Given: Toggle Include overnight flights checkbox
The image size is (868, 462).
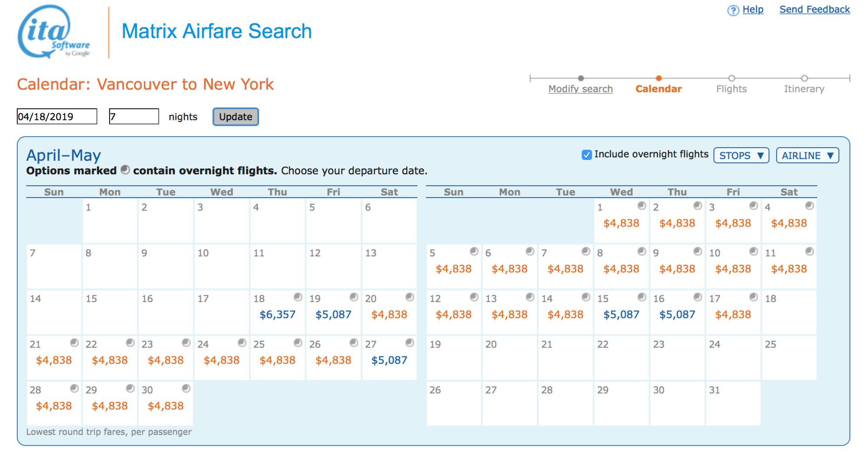Looking at the screenshot, I should pos(586,155).
